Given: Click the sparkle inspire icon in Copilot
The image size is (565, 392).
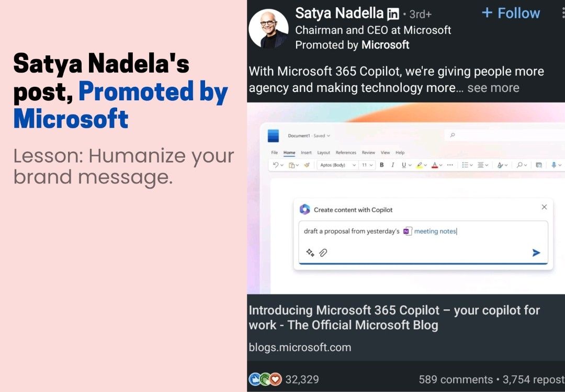Looking at the screenshot, I should pyautogui.click(x=310, y=253).
